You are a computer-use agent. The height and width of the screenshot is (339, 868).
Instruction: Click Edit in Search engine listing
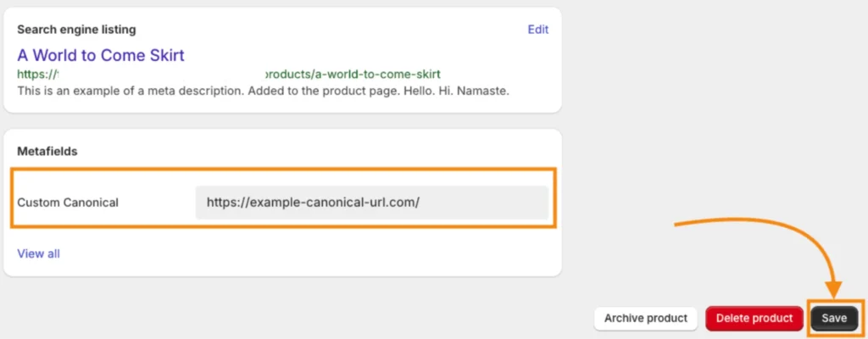(537, 30)
